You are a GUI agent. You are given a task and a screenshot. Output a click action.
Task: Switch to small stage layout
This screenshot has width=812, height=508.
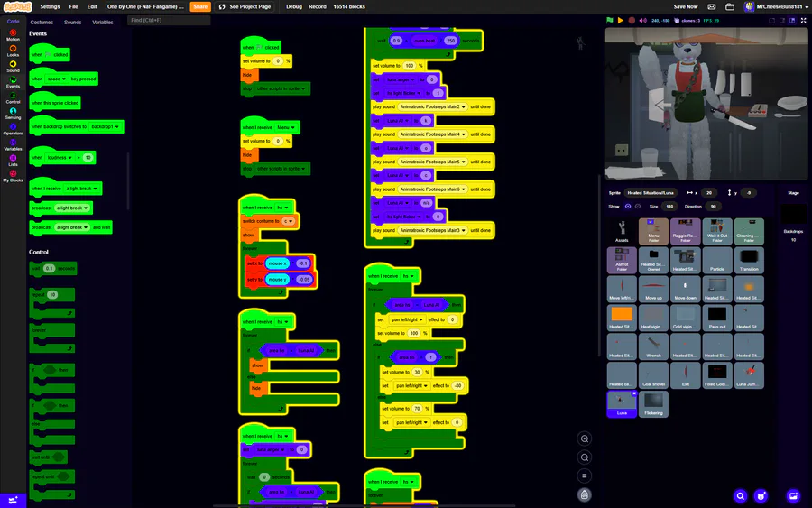pyautogui.click(x=782, y=20)
